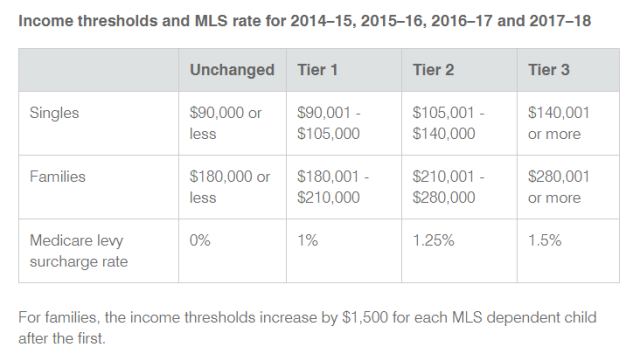Click the Income thresholds and MLS rate heading
This screenshot has height=361, width=640.
(304, 21)
